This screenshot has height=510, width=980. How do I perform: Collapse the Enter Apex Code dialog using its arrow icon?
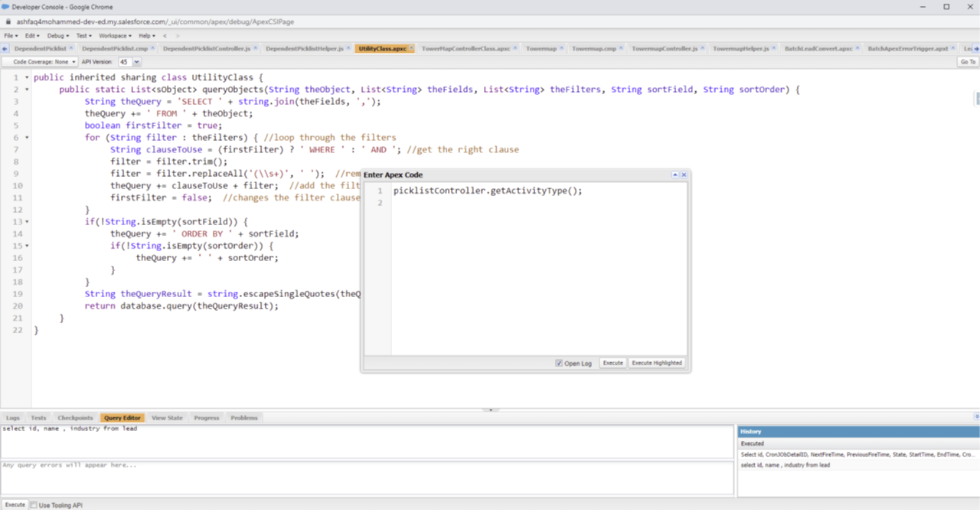click(675, 174)
